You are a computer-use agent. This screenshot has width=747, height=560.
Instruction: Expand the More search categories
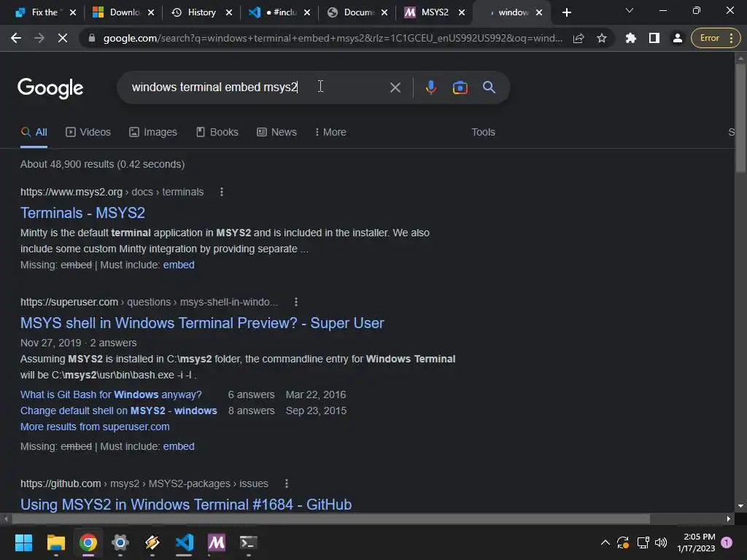click(x=330, y=133)
